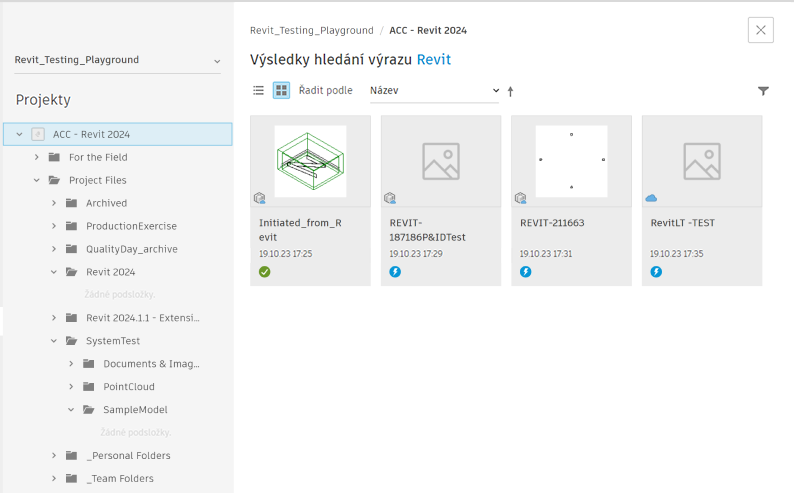794x493 pixels.
Task: Expand the PointCloud folder
Action: [x=71, y=387]
